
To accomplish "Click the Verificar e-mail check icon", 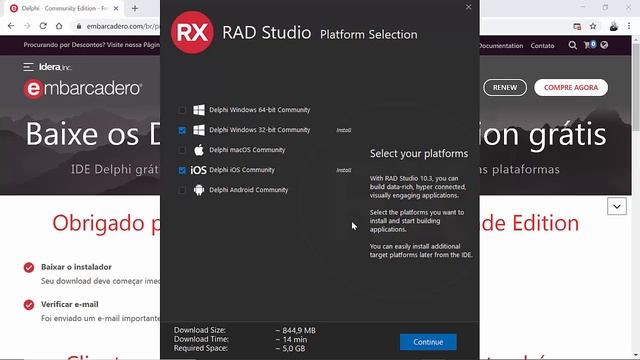I will point(29,304).
